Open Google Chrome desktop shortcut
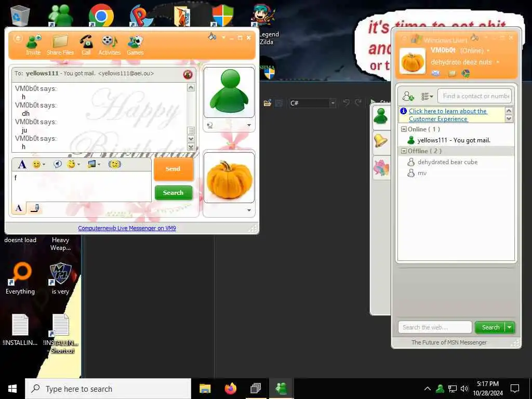 click(x=101, y=15)
